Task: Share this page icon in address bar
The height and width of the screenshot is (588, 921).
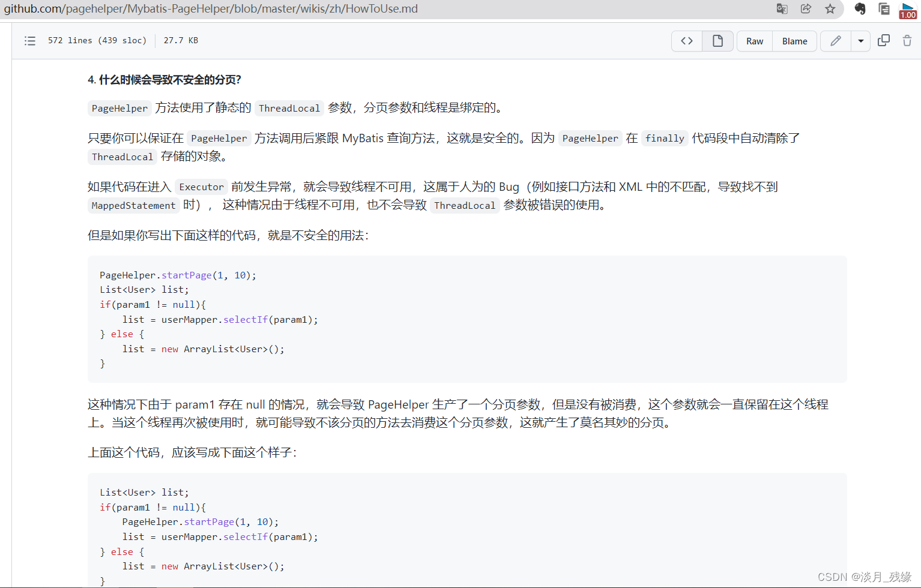Action: click(x=806, y=9)
